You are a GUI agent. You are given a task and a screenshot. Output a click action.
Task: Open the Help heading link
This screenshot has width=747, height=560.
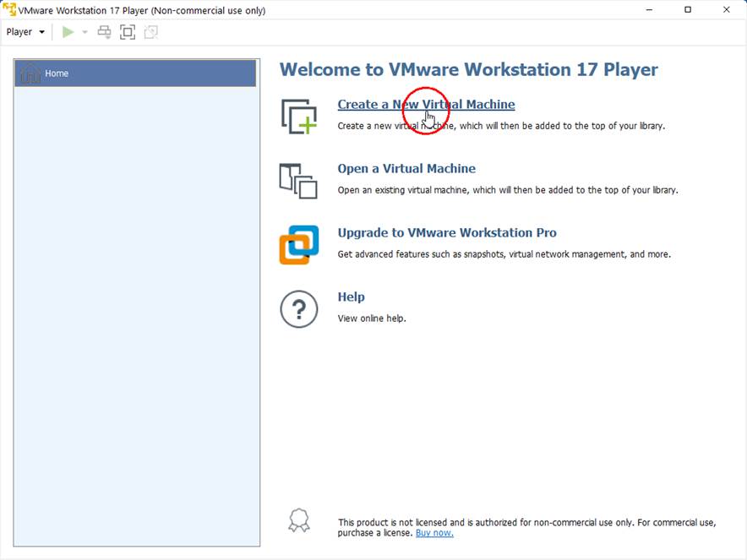click(351, 297)
